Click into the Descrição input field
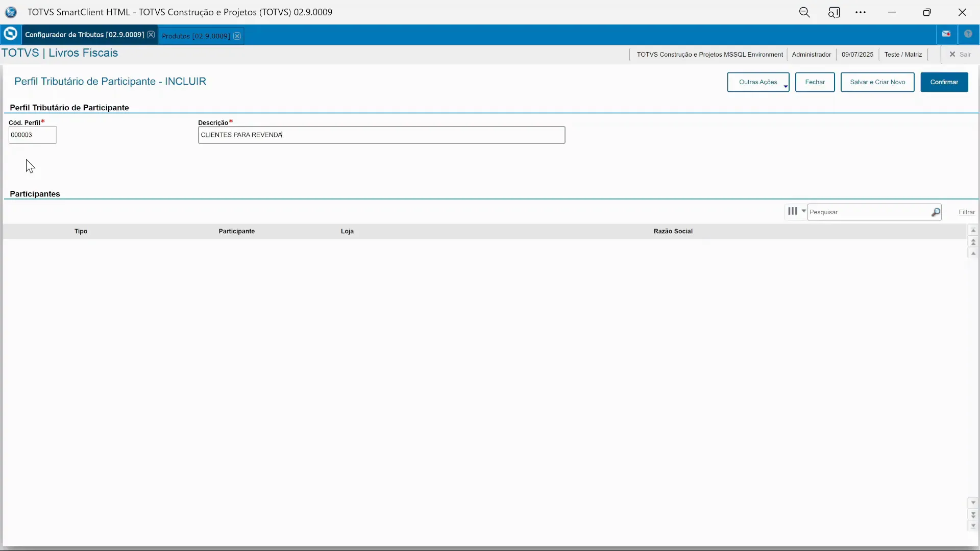980x551 pixels. (381, 135)
